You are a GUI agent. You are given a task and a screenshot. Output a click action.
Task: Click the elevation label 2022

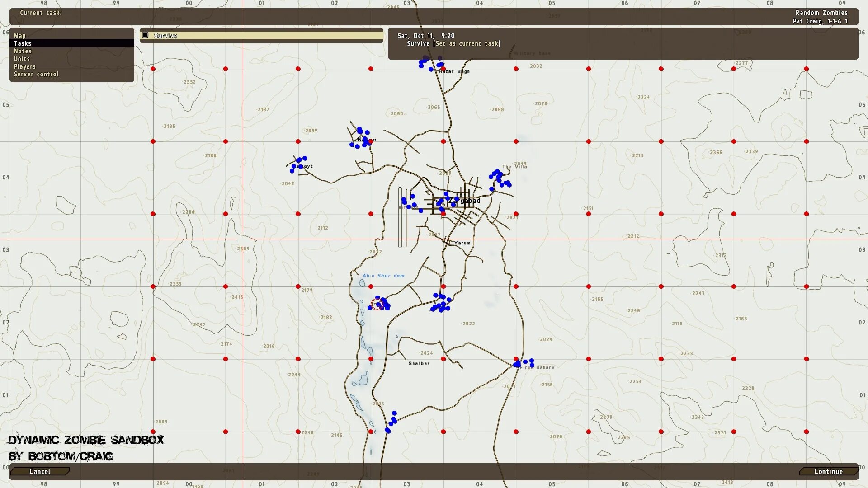[468, 324]
